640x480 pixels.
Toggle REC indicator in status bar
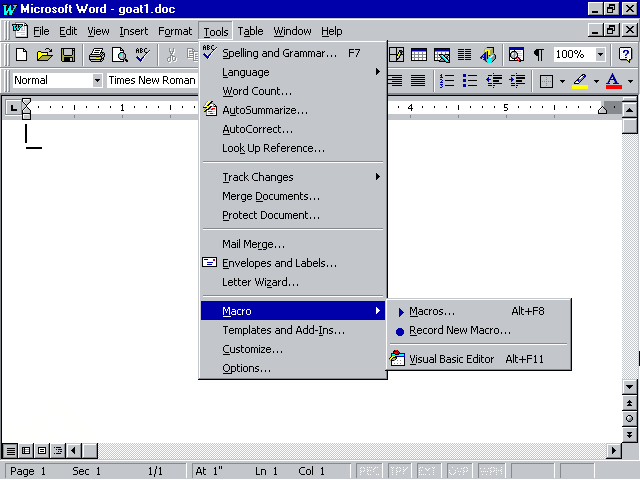(369, 471)
